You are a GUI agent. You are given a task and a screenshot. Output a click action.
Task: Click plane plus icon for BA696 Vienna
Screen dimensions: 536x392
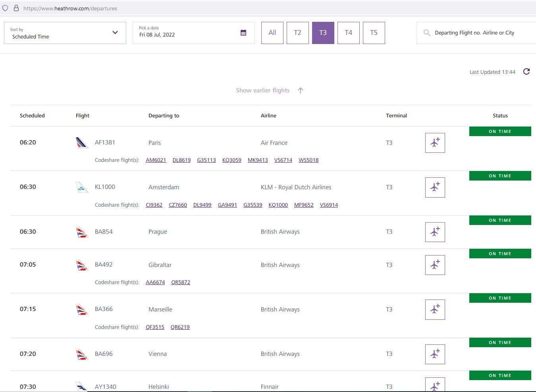coord(435,354)
